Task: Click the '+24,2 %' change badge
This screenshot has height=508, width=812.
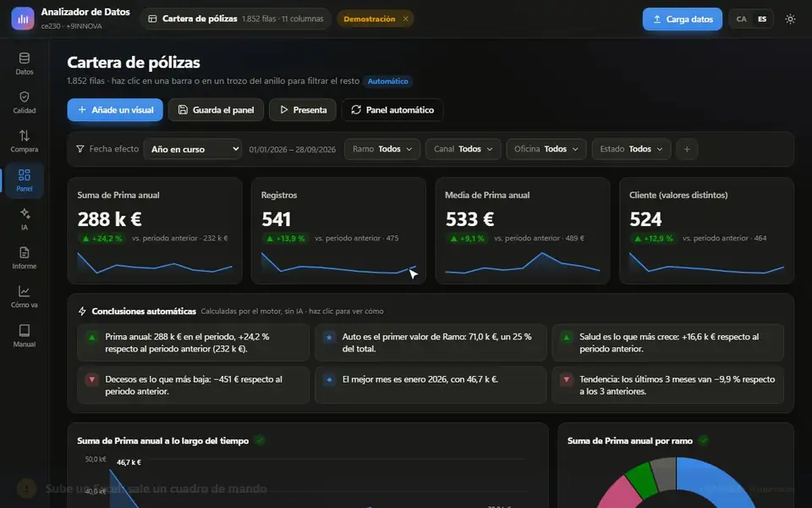Action: coord(102,239)
